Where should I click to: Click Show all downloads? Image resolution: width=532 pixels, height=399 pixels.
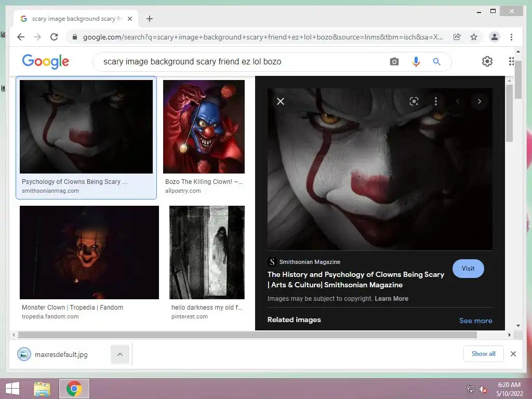click(483, 353)
